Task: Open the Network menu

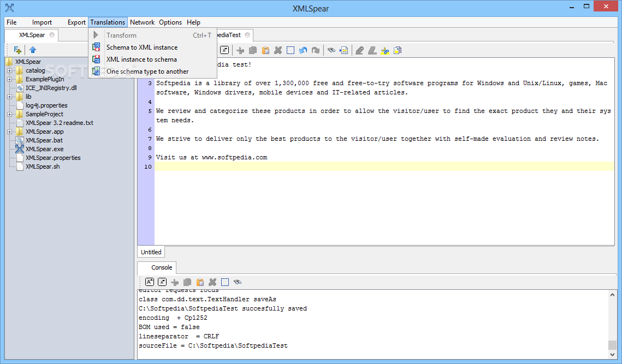Action: [142, 22]
